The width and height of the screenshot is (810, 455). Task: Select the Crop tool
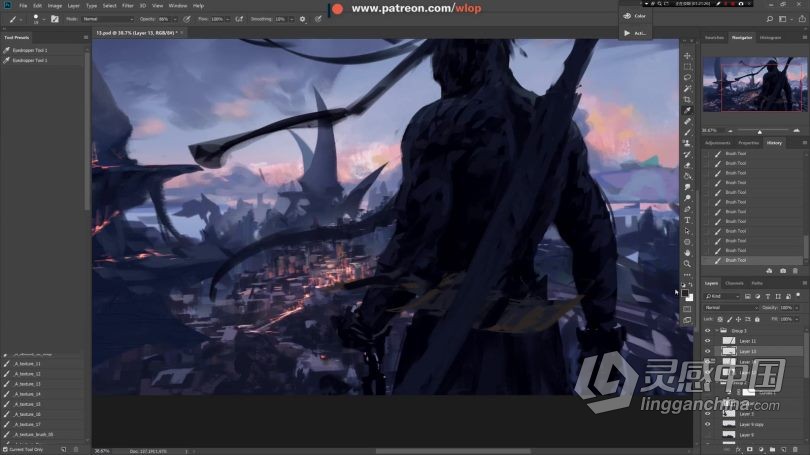point(687,99)
